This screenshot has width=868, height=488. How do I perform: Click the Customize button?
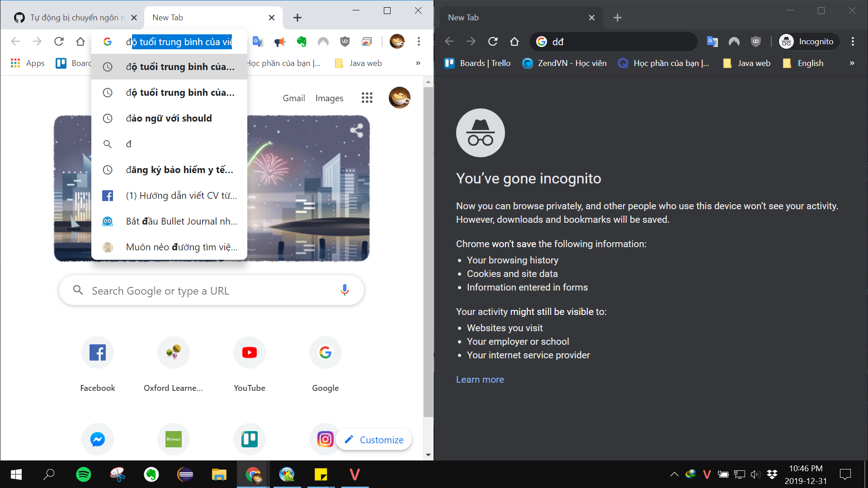[x=374, y=440]
